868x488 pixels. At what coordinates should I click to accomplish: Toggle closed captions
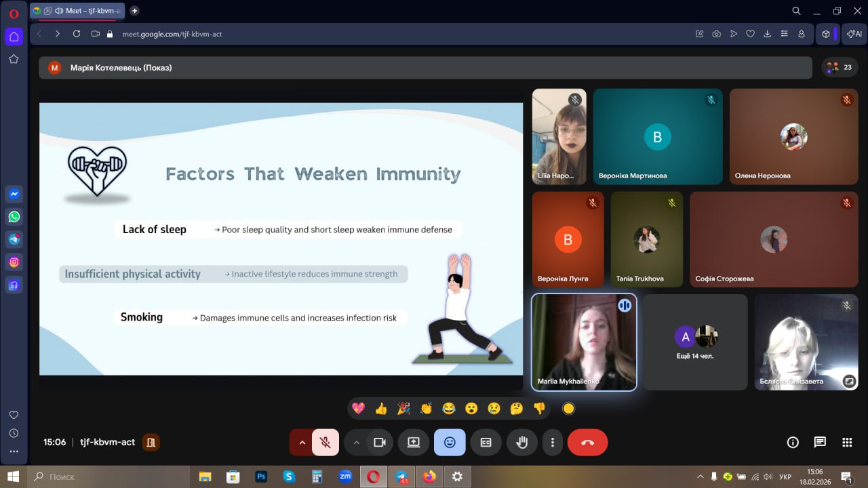(486, 443)
